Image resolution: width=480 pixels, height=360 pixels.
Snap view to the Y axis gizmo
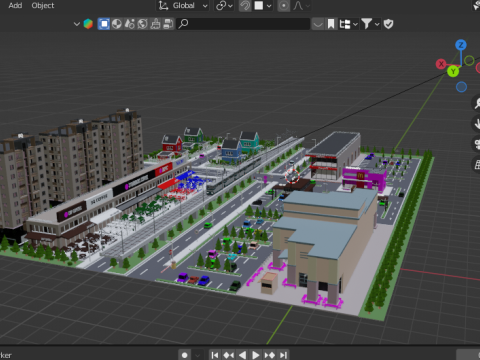[x=453, y=71]
